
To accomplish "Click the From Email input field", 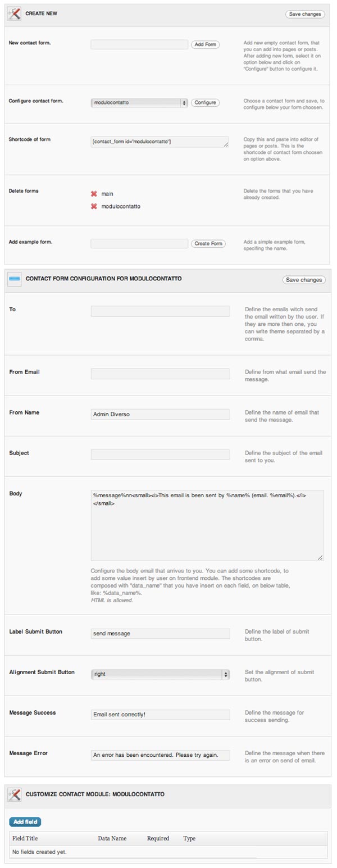I will (160, 374).
